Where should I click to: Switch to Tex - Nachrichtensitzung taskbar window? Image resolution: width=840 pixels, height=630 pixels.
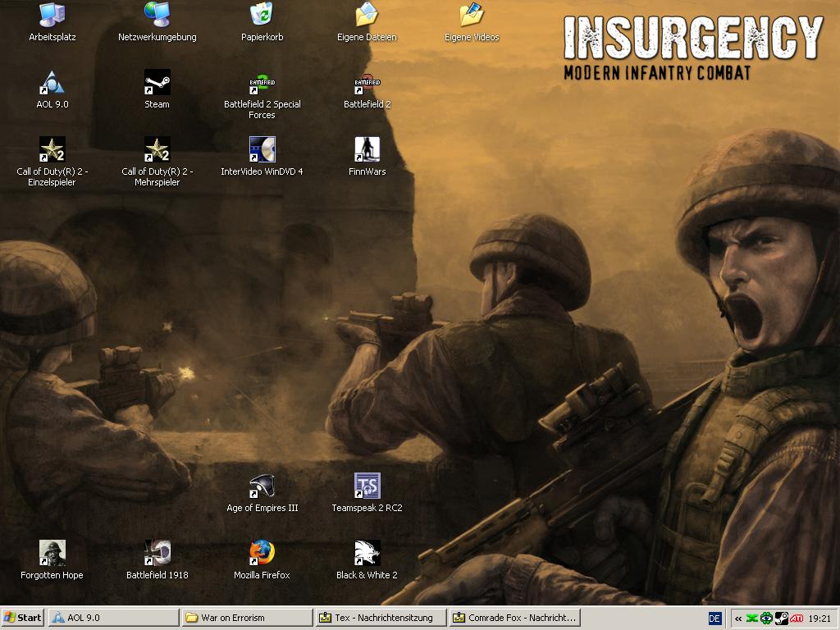(x=381, y=618)
